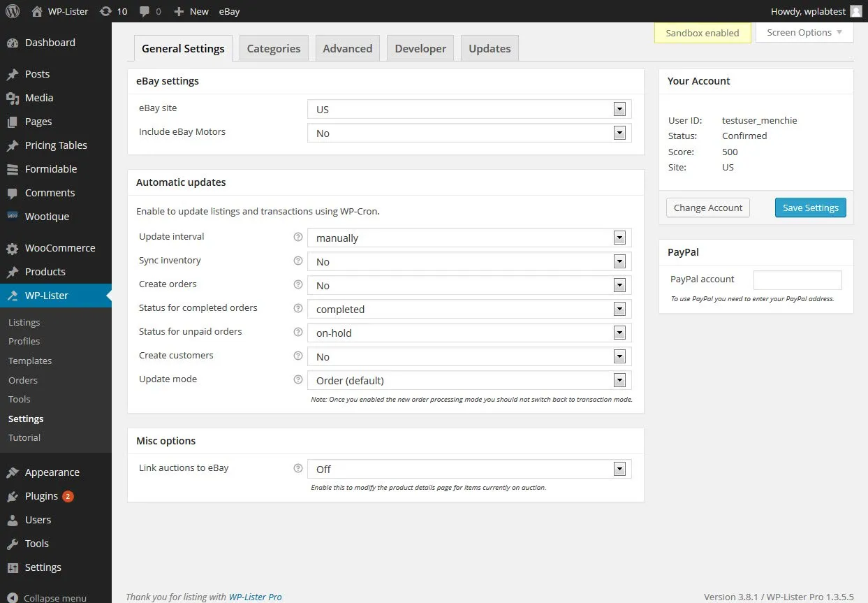The width and height of the screenshot is (868, 603).
Task: Click the WooCommerce sidebar icon
Action: 15,247
